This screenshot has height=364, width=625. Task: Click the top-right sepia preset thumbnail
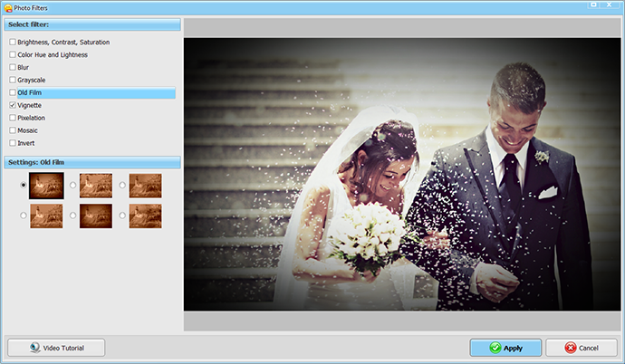[146, 186]
